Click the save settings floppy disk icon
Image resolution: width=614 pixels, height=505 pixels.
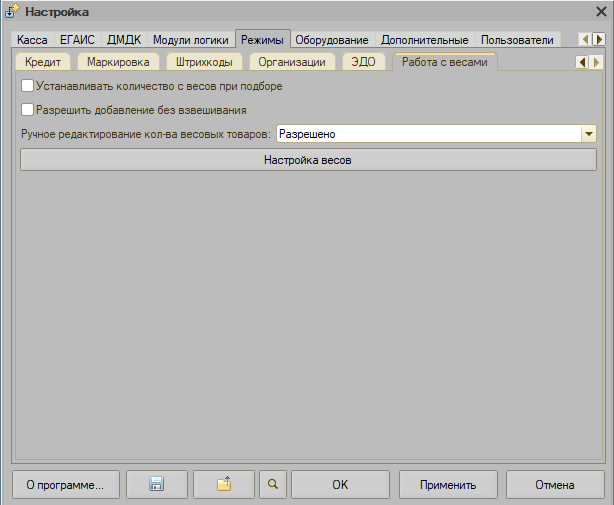(156, 484)
